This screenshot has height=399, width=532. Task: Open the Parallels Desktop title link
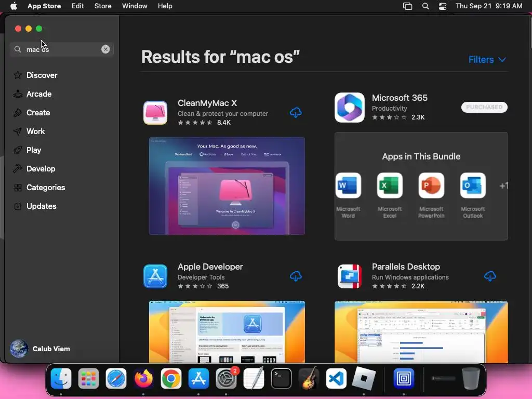tap(406, 267)
